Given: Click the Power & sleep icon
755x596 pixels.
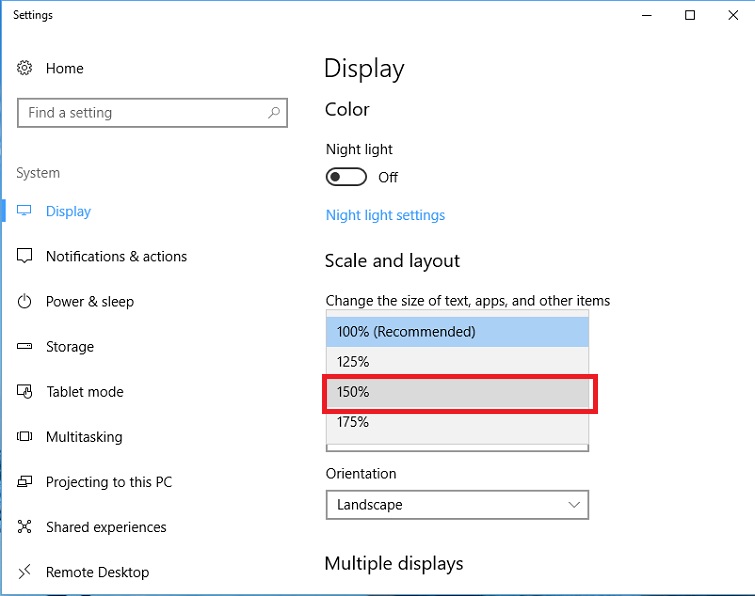Looking at the screenshot, I should pyautogui.click(x=25, y=301).
